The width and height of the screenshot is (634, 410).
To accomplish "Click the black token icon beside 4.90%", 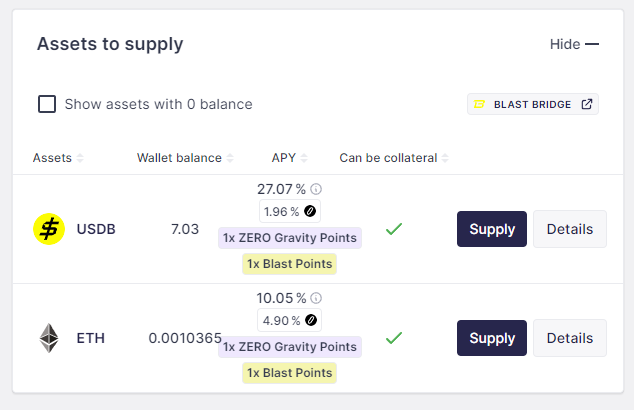I will (x=311, y=320).
